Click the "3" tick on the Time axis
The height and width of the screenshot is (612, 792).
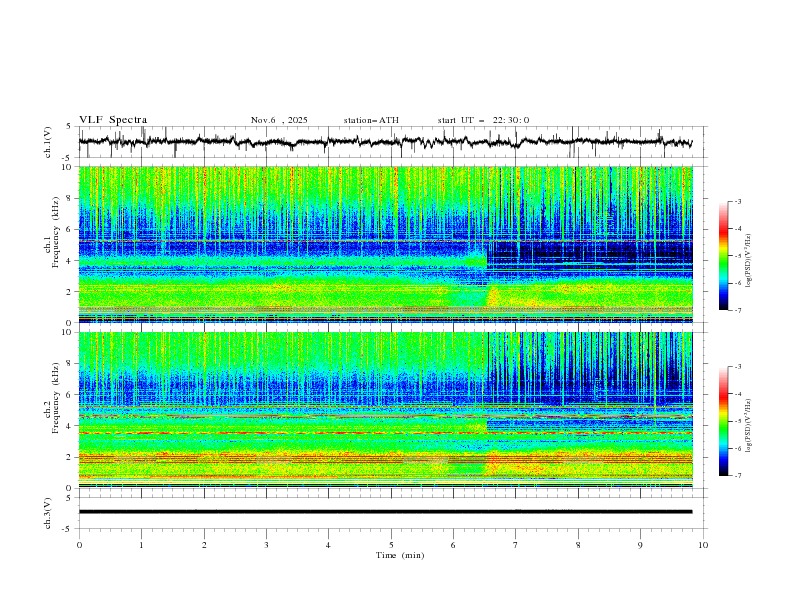click(x=266, y=545)
